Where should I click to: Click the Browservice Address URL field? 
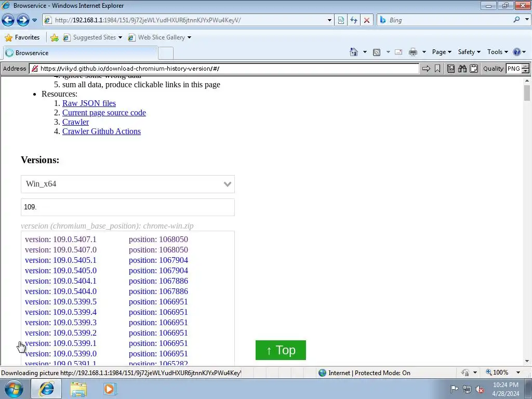click(224, 69)
